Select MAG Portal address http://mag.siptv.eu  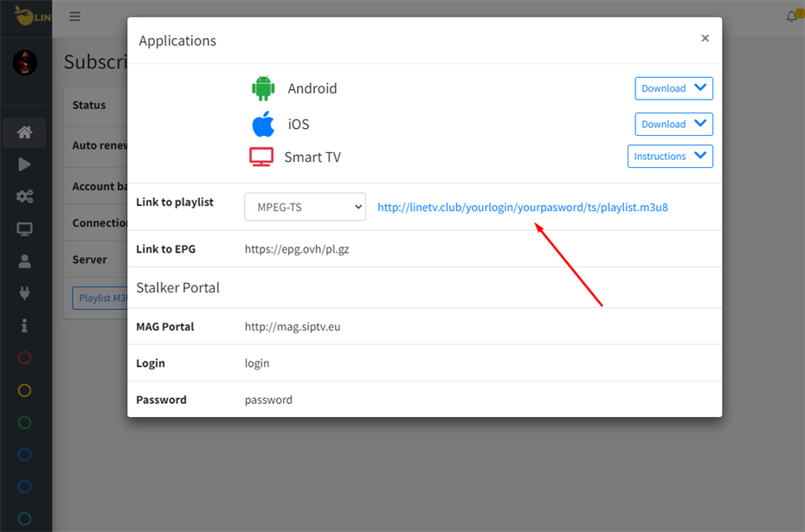[x=293, y=327]
